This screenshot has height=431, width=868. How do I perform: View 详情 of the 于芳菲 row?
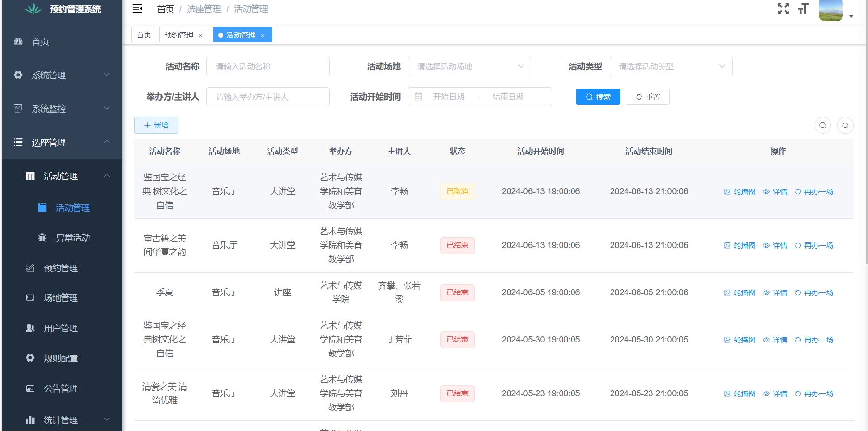(x=775, y=340)
